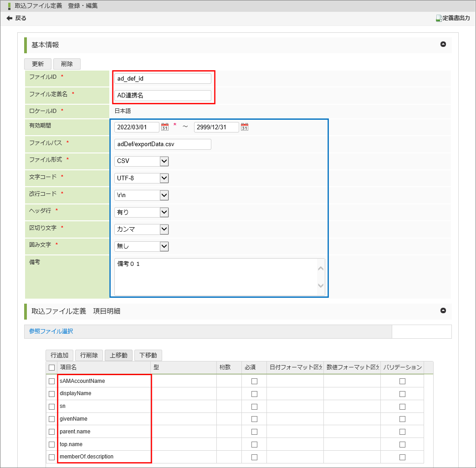Click the 定義書出力 document export icon
Screen dimensions: 476x468
click(439, 18)
